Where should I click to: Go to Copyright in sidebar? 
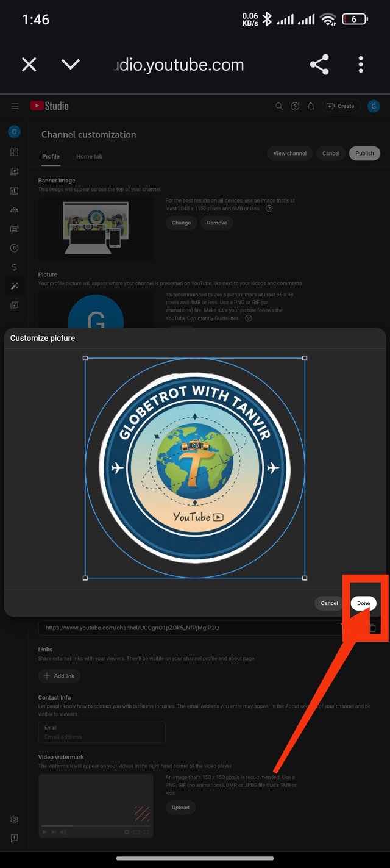point(15,248)
